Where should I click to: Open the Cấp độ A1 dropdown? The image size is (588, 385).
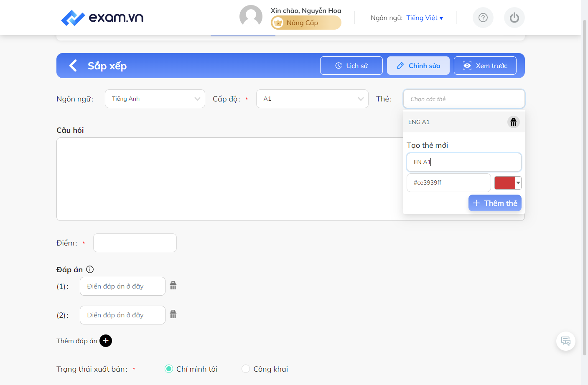point(312,99)
